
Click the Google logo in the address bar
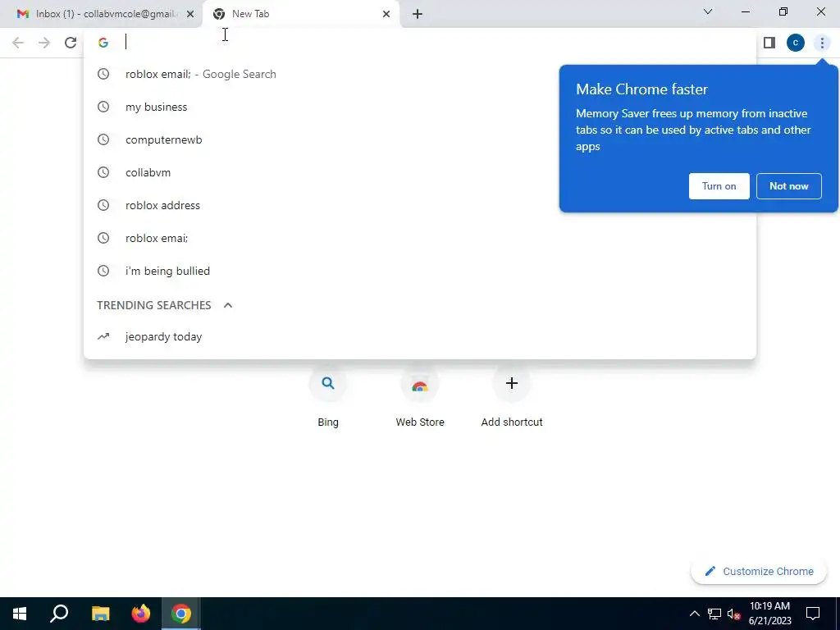(x=103, y=43)
